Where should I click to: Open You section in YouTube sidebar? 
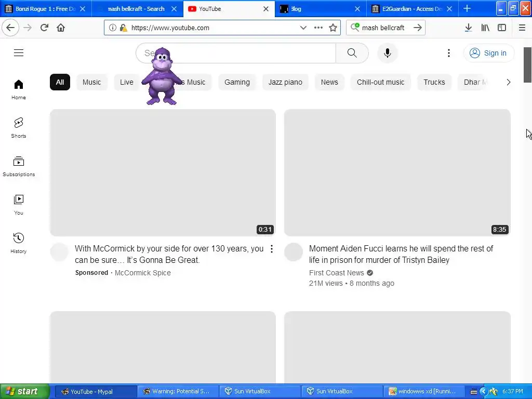(x=19, y=205)
